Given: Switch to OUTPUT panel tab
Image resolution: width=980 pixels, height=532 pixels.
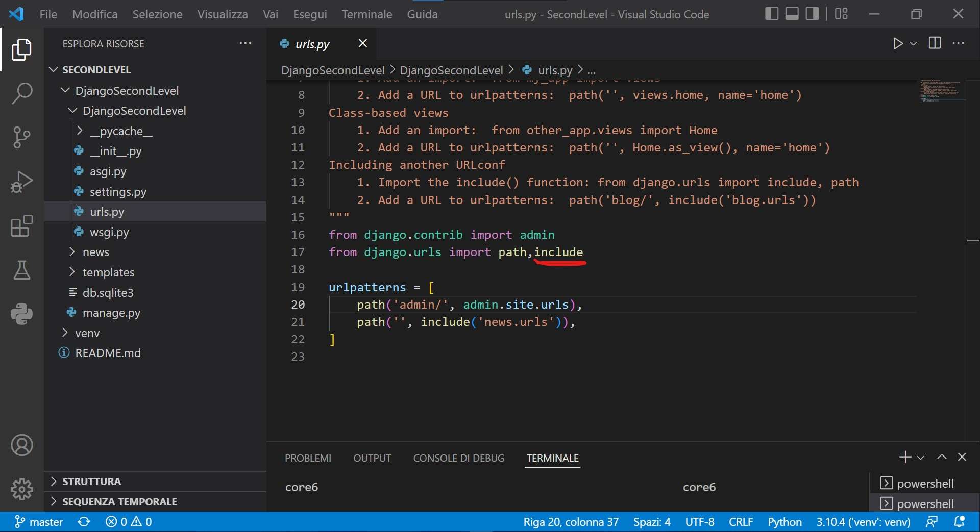Looking at the screenshot, I should point(372,458).
